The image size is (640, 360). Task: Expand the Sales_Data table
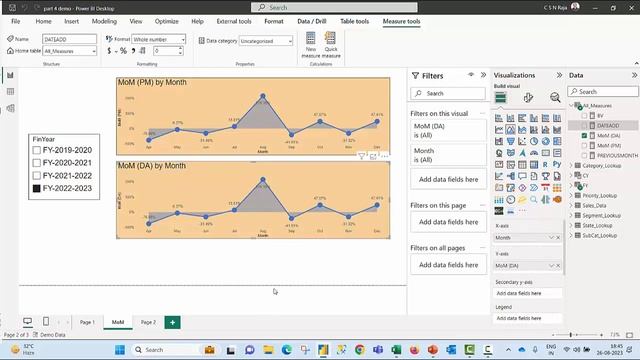tap(571, 206)
